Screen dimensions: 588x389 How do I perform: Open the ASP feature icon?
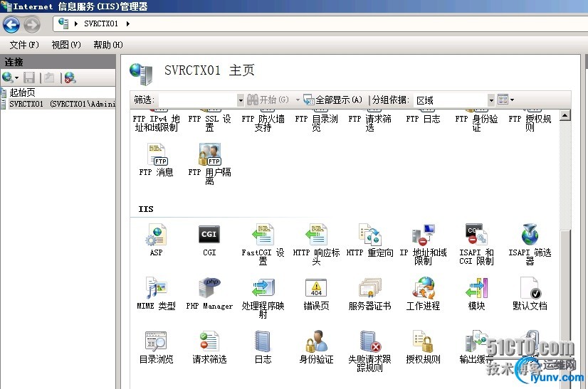pos(156,240)
